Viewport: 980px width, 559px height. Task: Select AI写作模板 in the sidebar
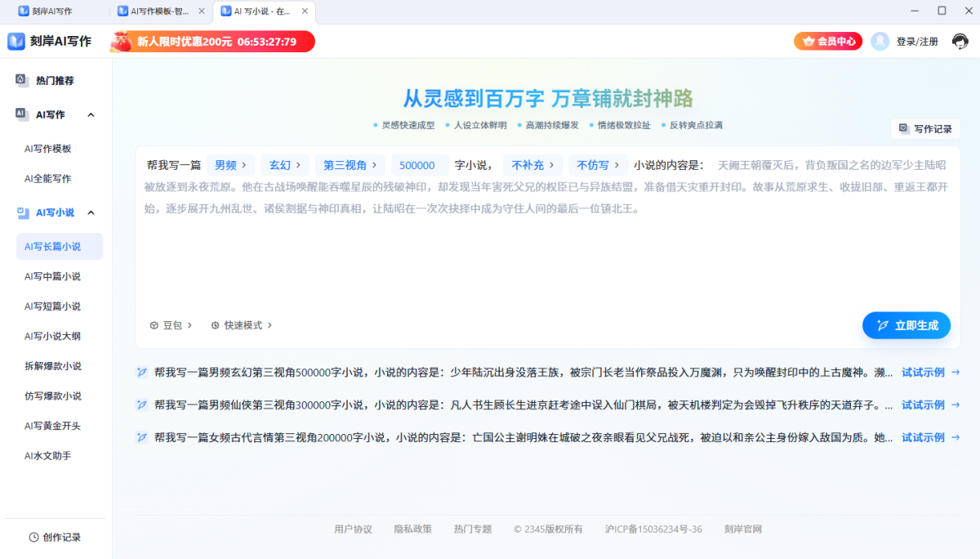(x=47, y=149)
